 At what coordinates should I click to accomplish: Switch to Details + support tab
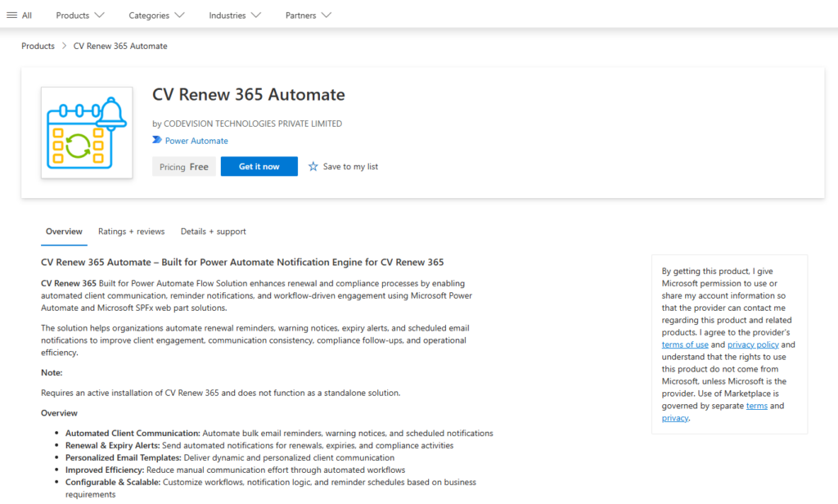point(214,232)
